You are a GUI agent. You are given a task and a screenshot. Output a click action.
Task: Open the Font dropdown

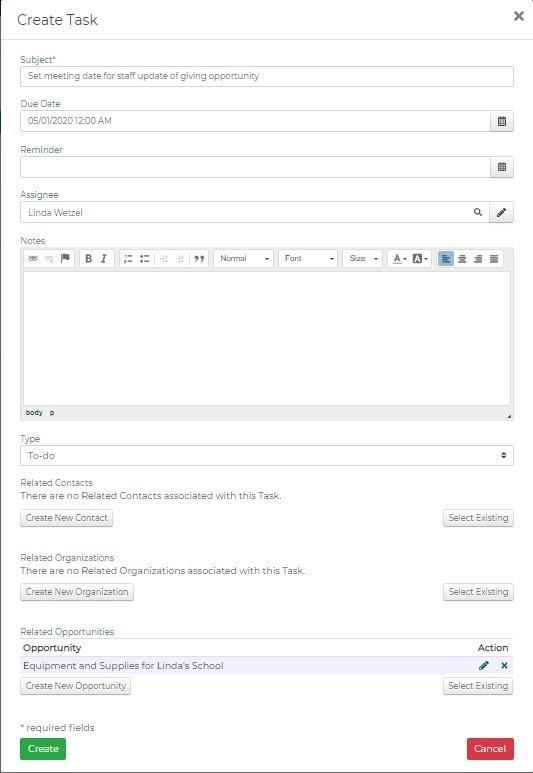pyautogui.click(x=308, y=258)
